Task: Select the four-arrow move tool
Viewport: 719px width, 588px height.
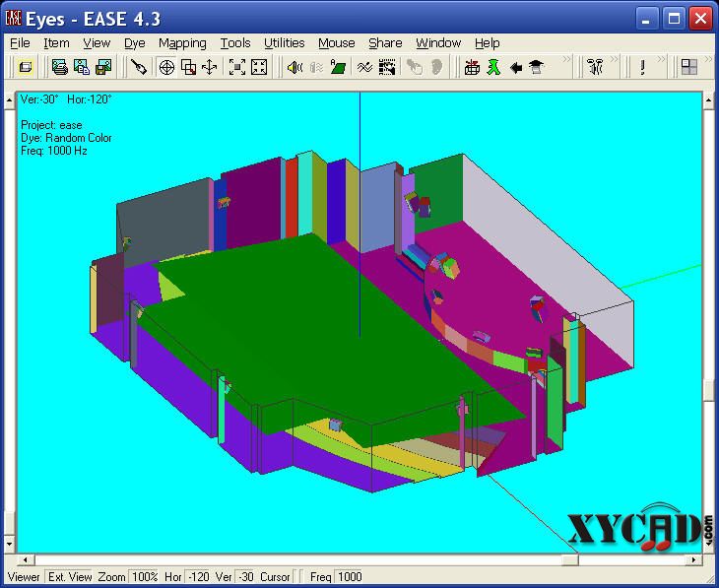Action: pos(210,67)
